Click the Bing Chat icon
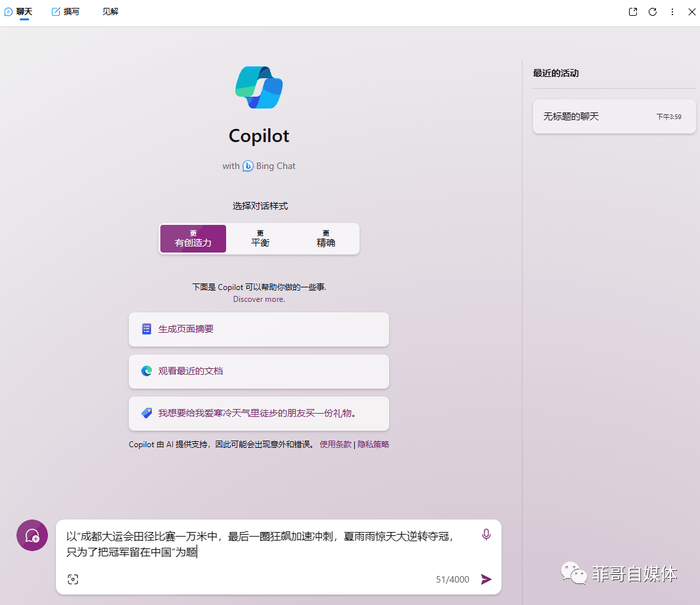This screenshot has height=605, width=700. pos(248,166)
